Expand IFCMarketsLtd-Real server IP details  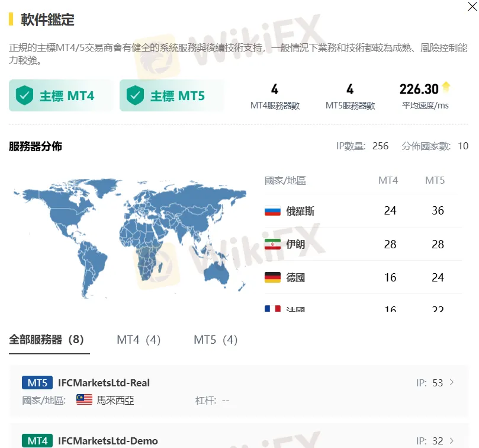coord(452,382)
